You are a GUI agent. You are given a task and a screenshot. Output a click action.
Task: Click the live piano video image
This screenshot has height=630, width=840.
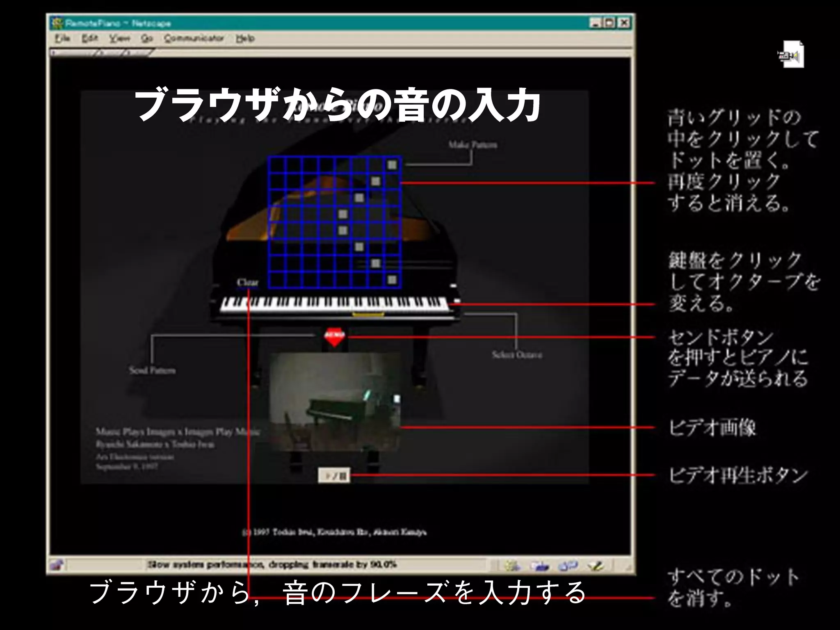coord(334,401)
